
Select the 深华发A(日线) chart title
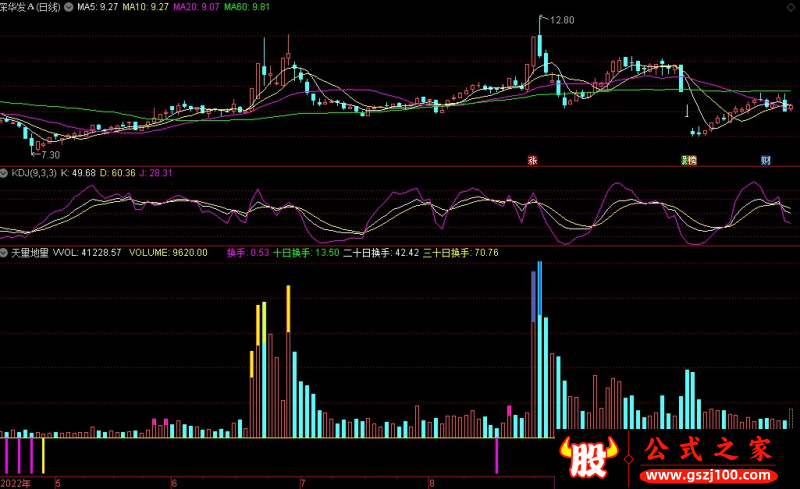coord(30,7)
